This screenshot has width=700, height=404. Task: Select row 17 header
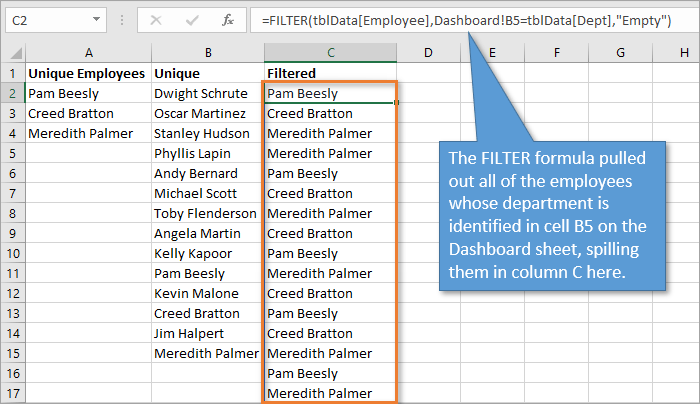13,393
